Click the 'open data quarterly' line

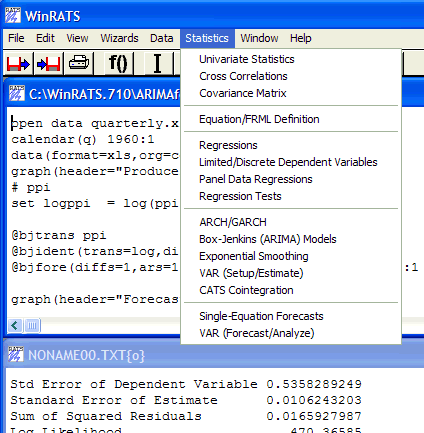click(x=95, y=124)
